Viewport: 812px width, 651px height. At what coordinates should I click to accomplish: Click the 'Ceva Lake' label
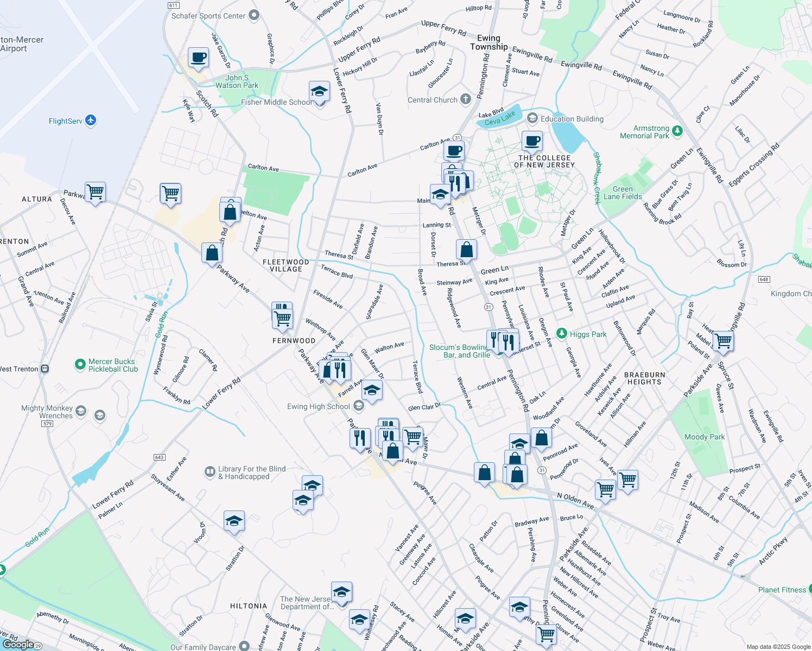(500, 118)
